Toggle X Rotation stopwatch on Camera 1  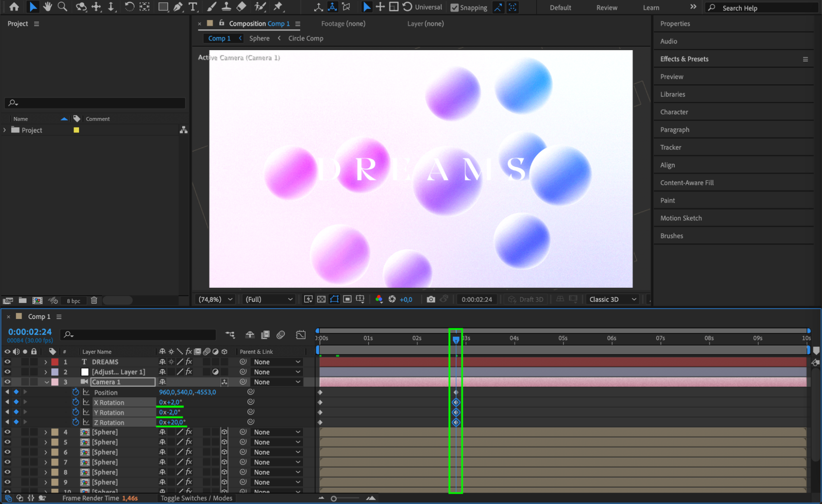pyautogui.click(x=76, y=402)
